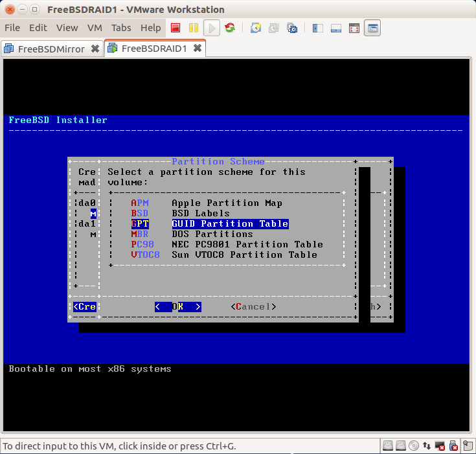Image resolution: width=476 pixels, height=454 pixels.
Task: Click the second hard disk status icon
Action: pyautogui.click(x=400, y=446)
